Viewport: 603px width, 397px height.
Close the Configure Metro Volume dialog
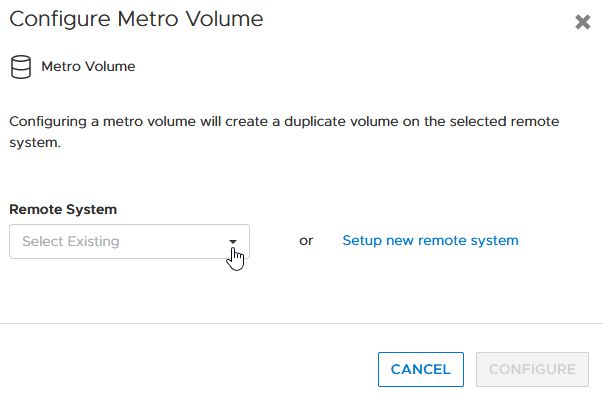coord(583,22)
